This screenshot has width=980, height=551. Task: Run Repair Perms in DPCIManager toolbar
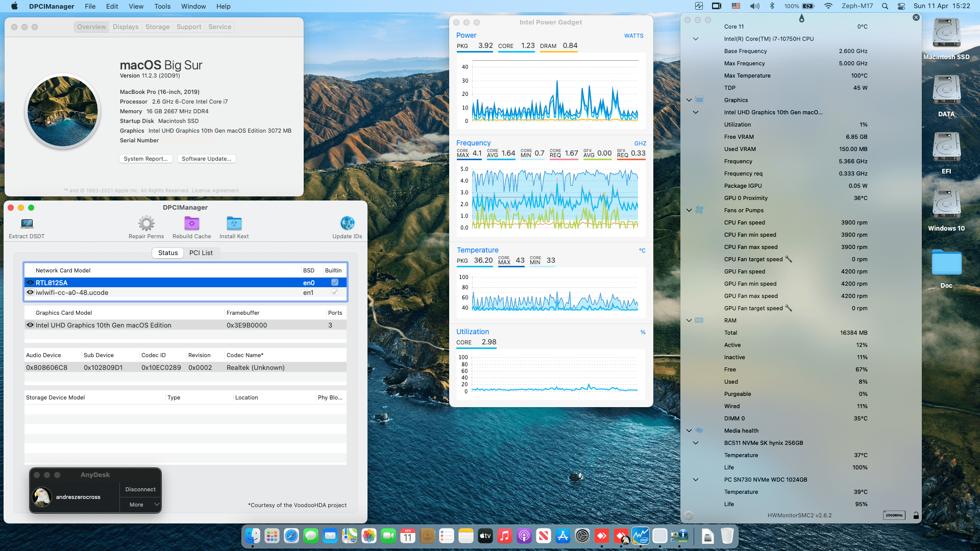pos(146,223)
